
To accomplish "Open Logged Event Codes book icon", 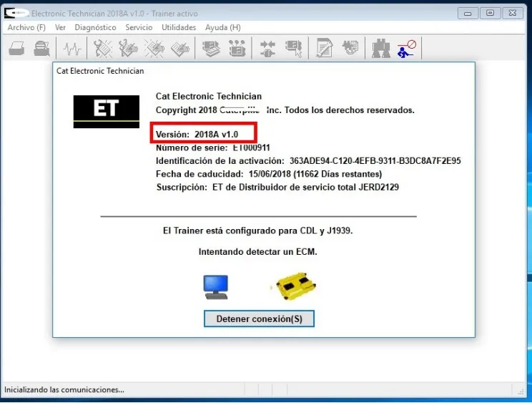I will [x=180, y=48].
